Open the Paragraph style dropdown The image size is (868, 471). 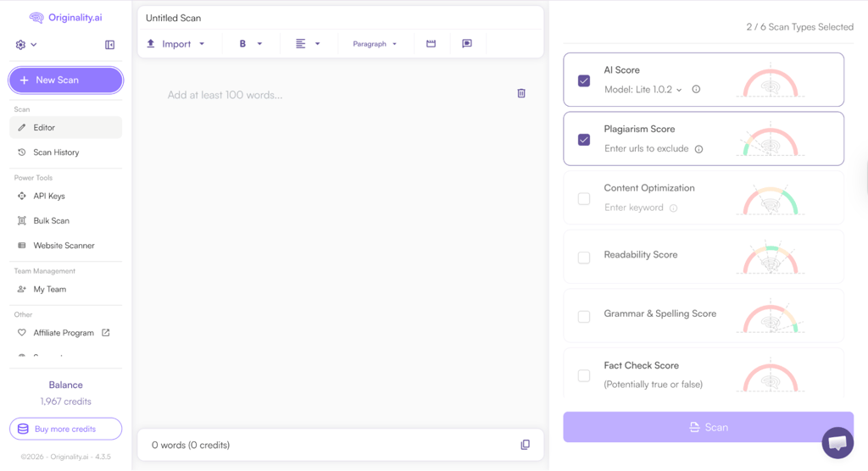coord(375,44)
